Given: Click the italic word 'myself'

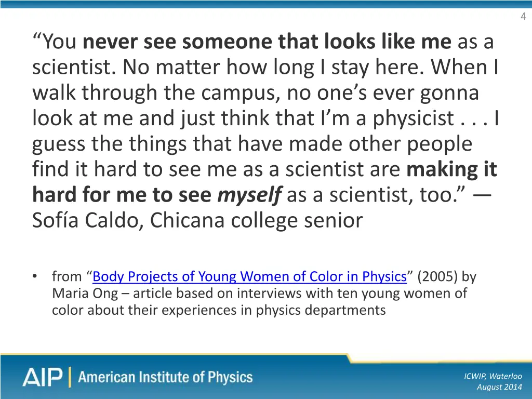Looking at the screenshot, I should (x=249, y=195).
